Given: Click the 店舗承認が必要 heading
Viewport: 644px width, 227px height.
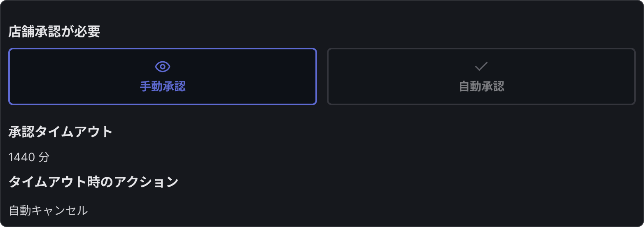Looking at the screenshot, I should 54,32.
